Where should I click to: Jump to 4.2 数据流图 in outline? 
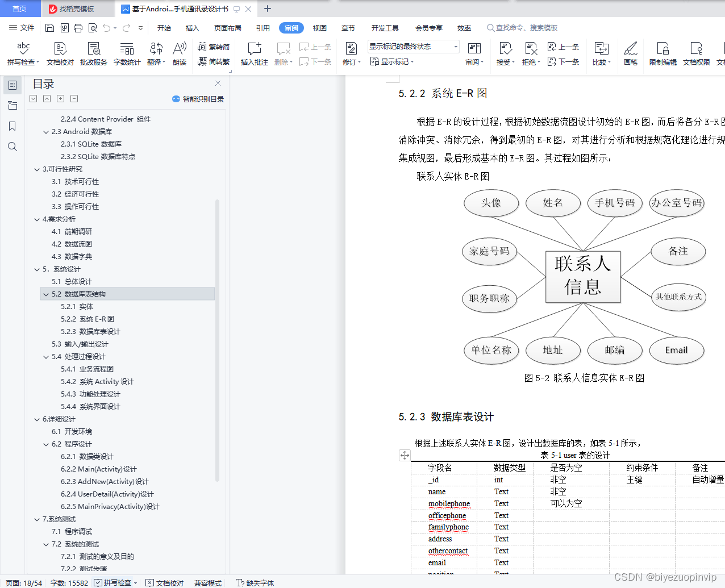72,244
